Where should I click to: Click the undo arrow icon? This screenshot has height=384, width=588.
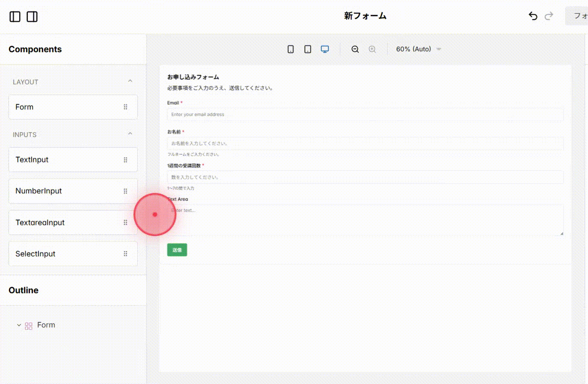pos(533,16)
